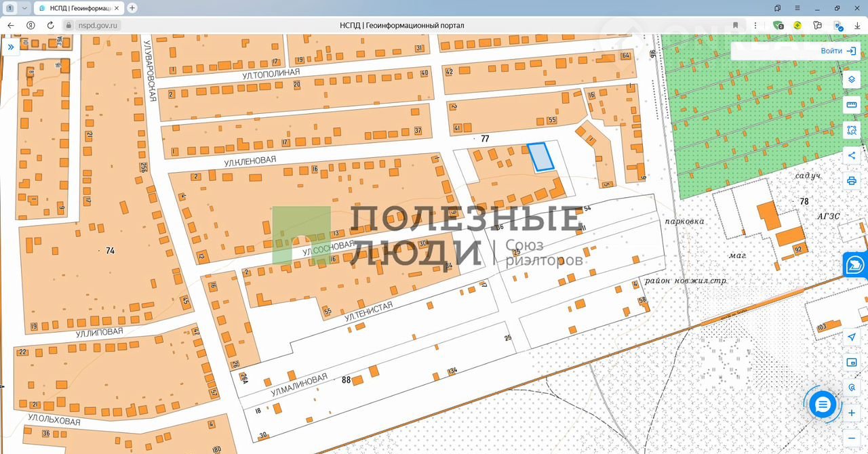Activate the area search selection tool
The height and width of the screenshot is (454, 868).
(852, 130)
